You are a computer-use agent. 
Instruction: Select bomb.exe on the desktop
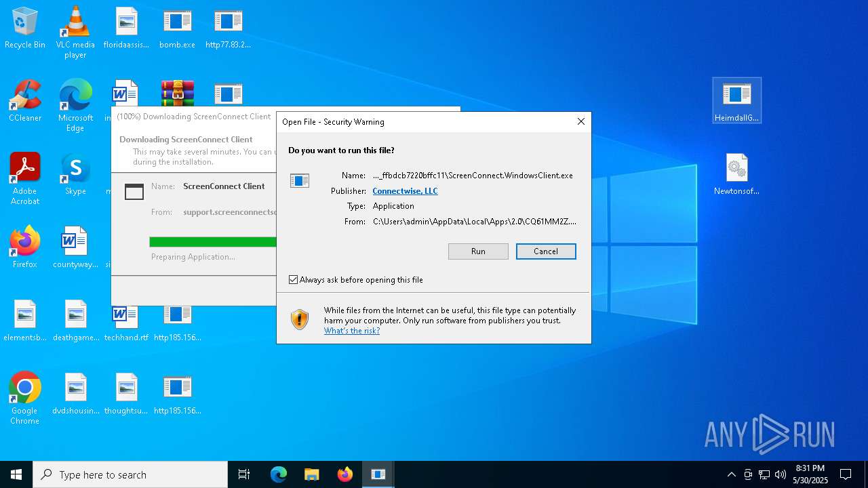pyautogui.click(x=177, y=28)
